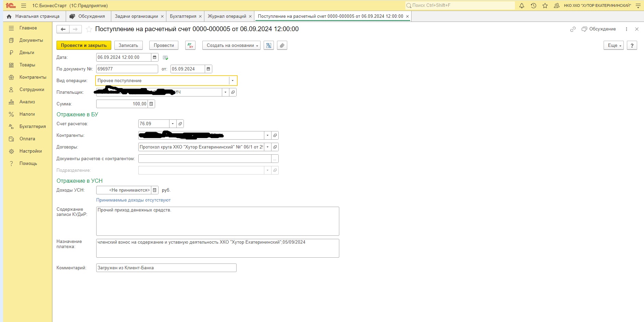Open the 1C main menu hamburger icon
This screenshot has width=644, height=322.
[x=24, y=5]
